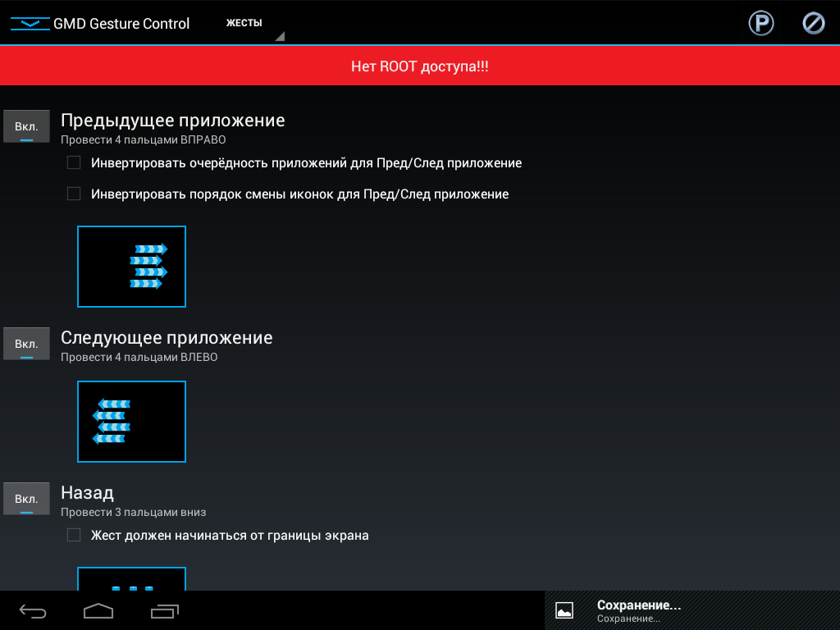Image resolution: width=840 pixels, height=630 pixels.
Task: Tap the crossed-circle disable icon
Action: pyautogui.click(x=813, y=24)
